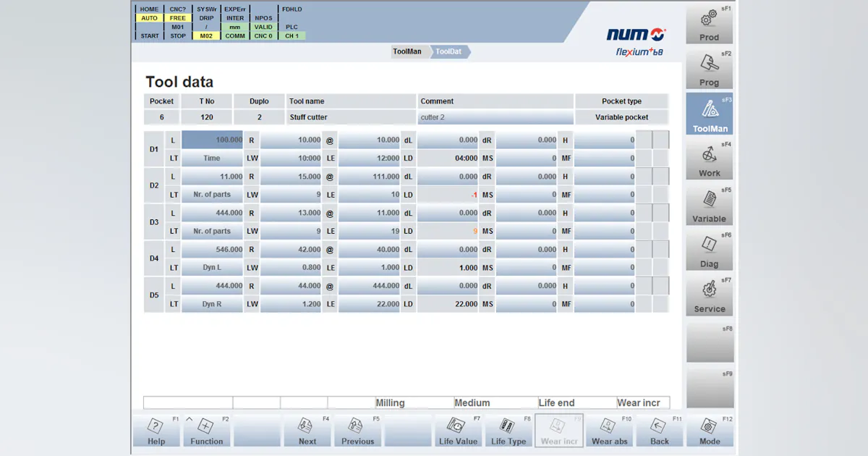Open the Variable section in the sidebar
868x456 pixels.
click(x=710, y=205)
